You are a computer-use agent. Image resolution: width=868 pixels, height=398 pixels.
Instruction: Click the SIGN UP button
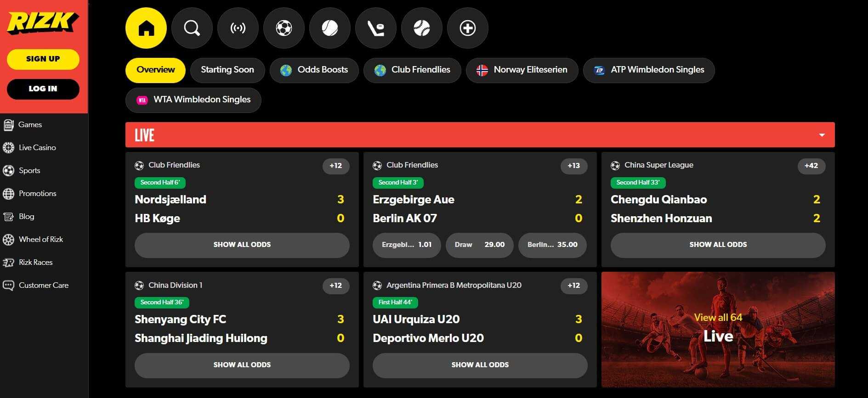coord(43,59)
